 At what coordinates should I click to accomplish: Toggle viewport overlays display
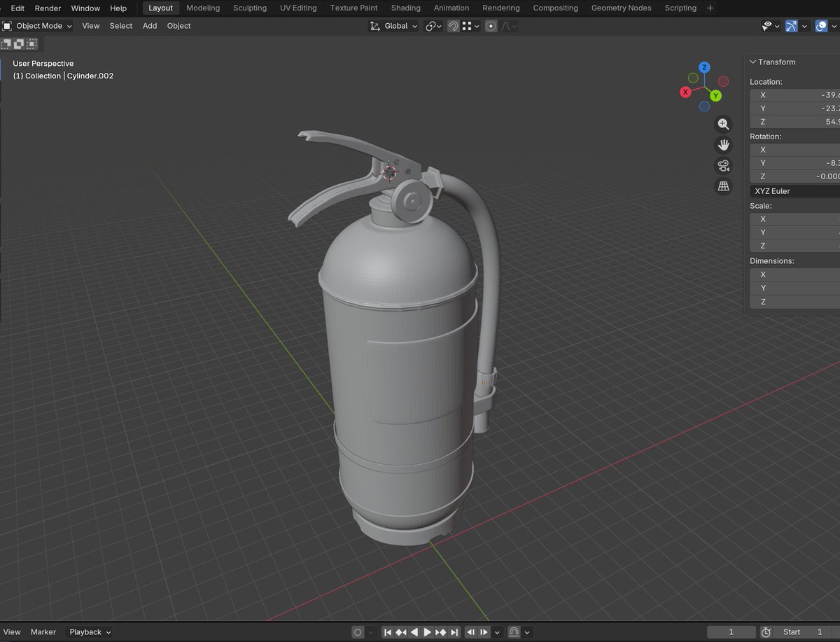822,26
